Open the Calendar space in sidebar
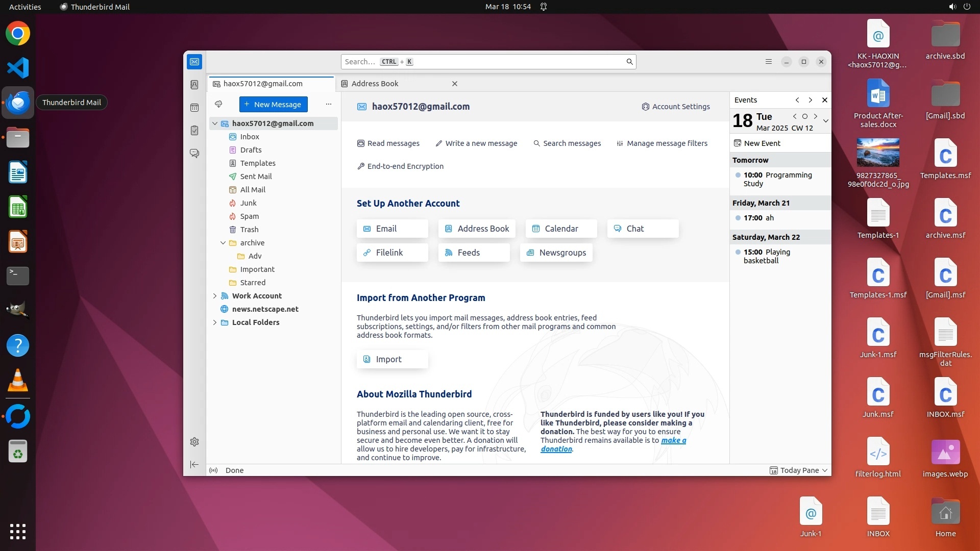 (x=194, y=108)
